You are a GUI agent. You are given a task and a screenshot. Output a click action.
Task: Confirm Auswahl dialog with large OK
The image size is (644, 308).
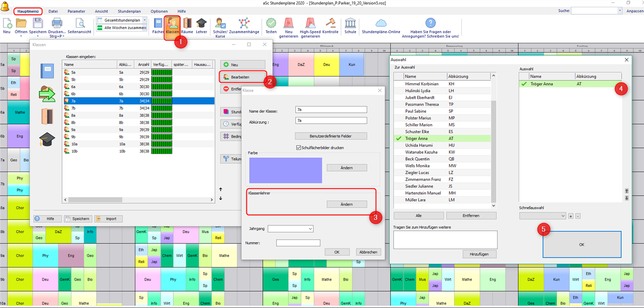click(x=582, y=244)
